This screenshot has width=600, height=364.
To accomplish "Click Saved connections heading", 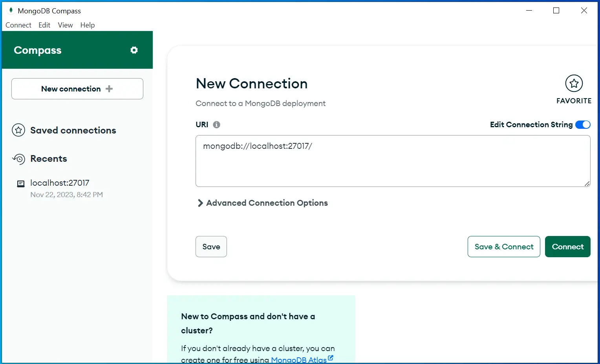I will [x=73, y=130].
